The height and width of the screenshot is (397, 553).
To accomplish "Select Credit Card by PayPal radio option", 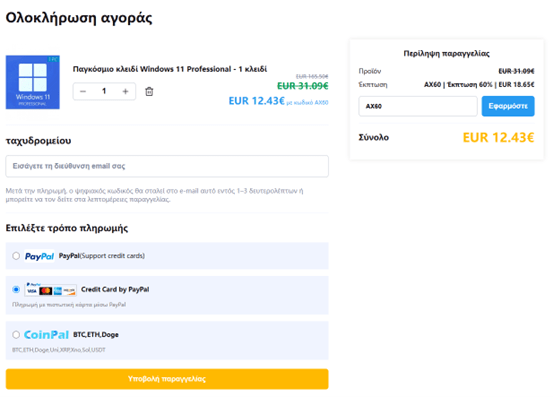I will (16, 289).
